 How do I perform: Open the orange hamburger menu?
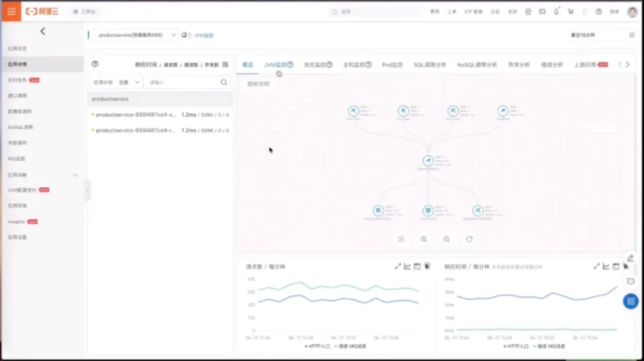[x=11, y=11]
